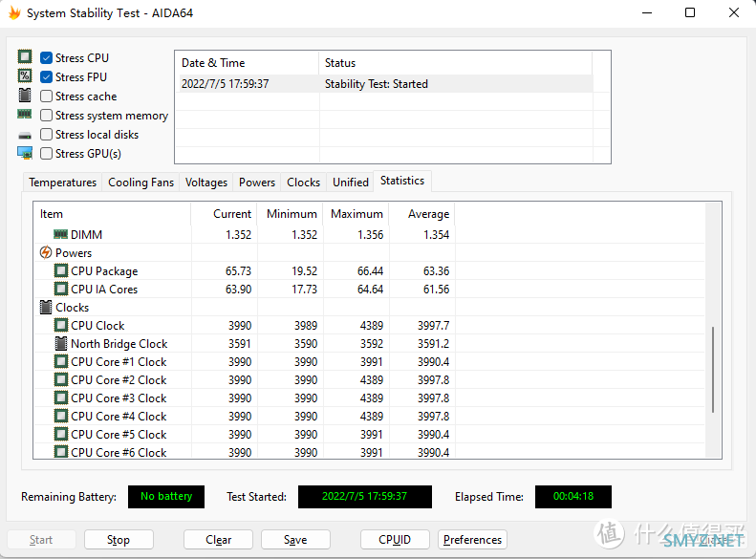Click the statistics list vertical scrollbar thumb

pyautogui.click(x=713, y=370)
